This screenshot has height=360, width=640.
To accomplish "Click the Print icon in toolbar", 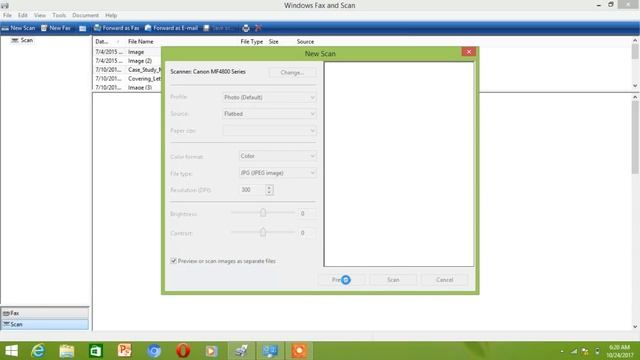I will click(x=245, y=28).
